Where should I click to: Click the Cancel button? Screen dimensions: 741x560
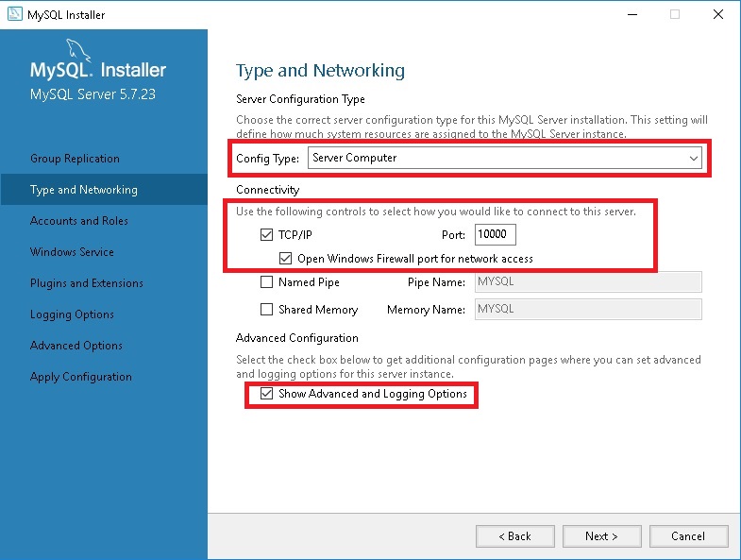688,535
